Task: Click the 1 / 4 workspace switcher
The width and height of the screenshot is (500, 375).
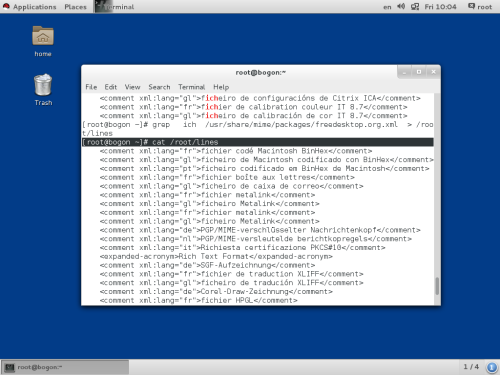Action: pos(471,367)
